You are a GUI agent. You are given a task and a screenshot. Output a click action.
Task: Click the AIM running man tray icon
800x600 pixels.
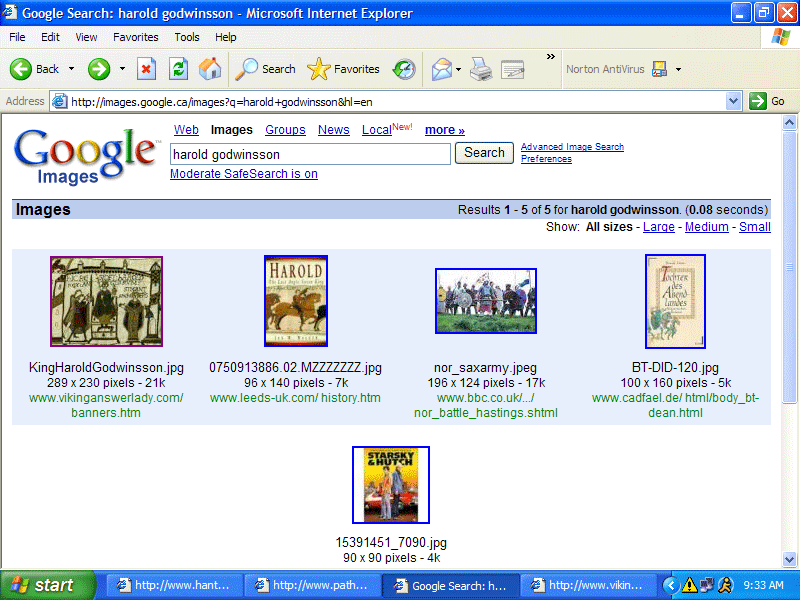[x=725, y=585]
